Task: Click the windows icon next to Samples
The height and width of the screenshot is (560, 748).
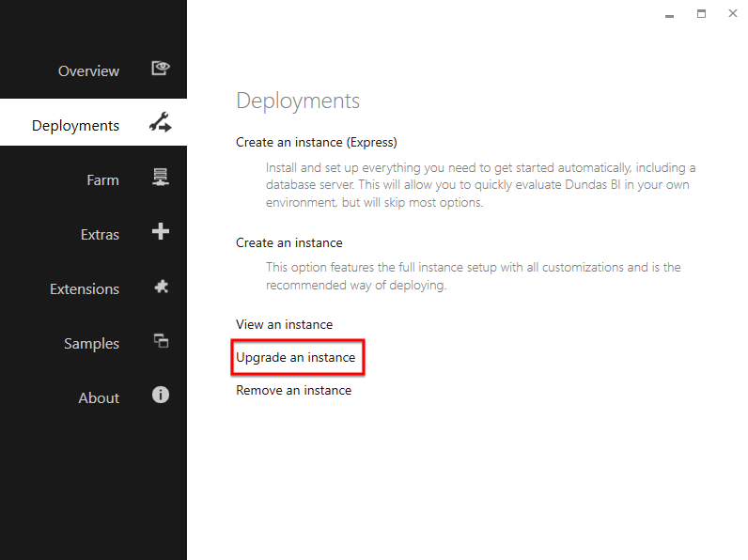Action: point(162,340)
